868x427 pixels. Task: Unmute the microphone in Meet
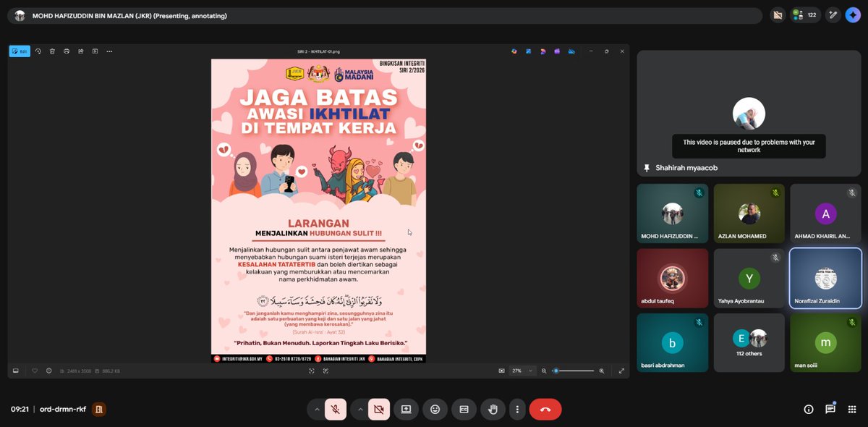coord(335,410)
